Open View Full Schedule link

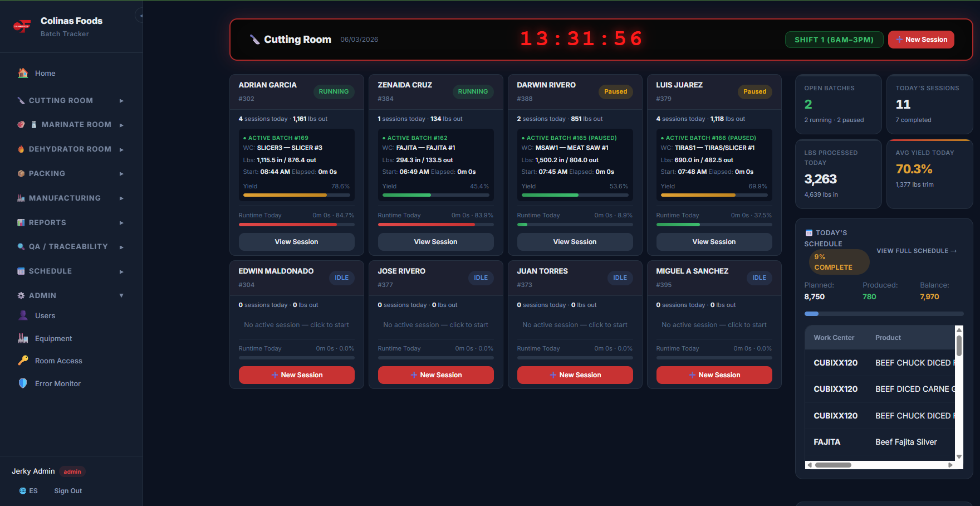pyautogui.click(x=917, y=251)
